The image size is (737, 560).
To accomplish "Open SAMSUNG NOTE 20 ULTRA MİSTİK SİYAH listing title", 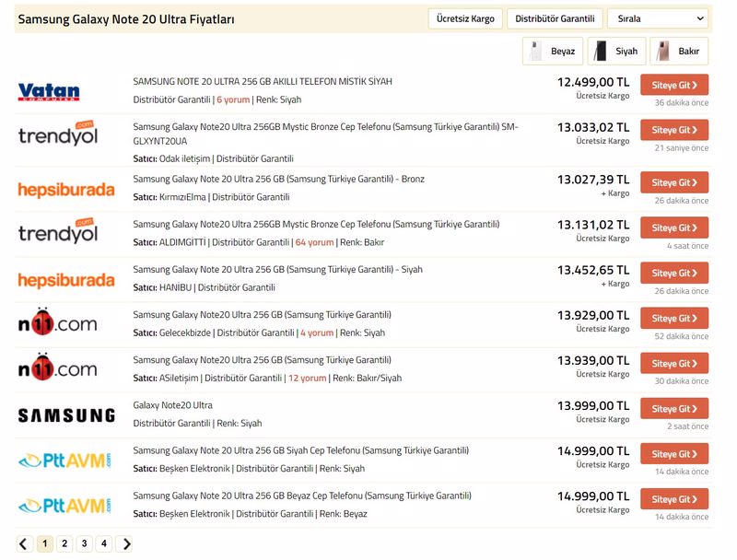I will click(263, 81).
